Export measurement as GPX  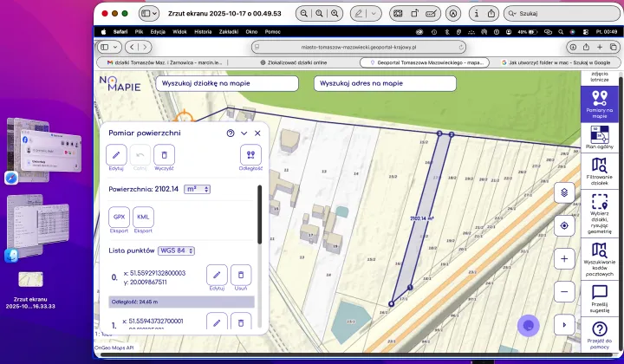click(x=120, y=217)
